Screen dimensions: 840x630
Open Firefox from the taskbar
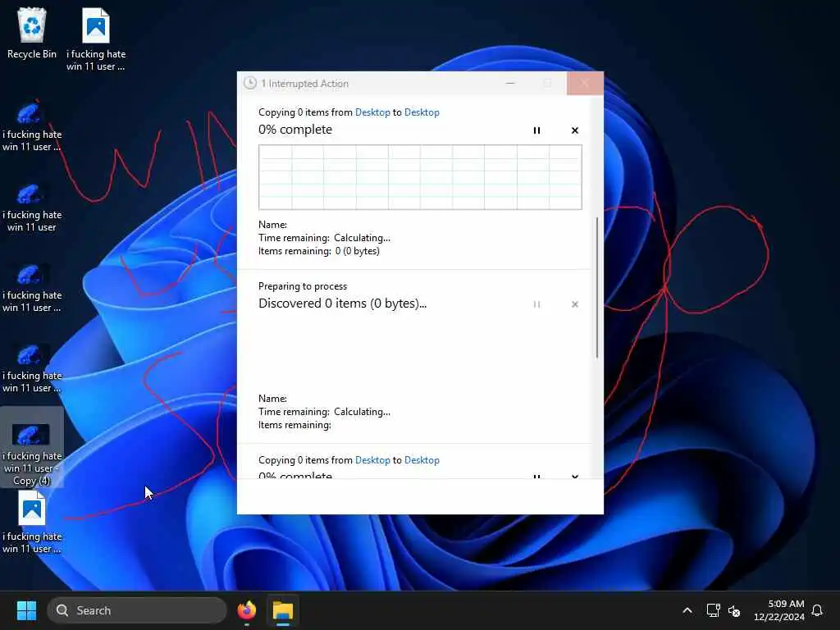coord(246,610)
